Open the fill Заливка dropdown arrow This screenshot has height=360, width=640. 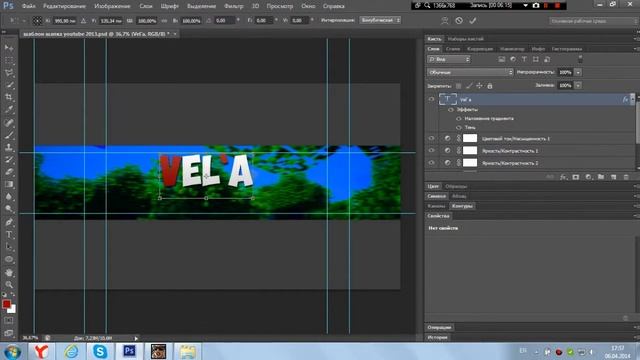tap(578, 85)
